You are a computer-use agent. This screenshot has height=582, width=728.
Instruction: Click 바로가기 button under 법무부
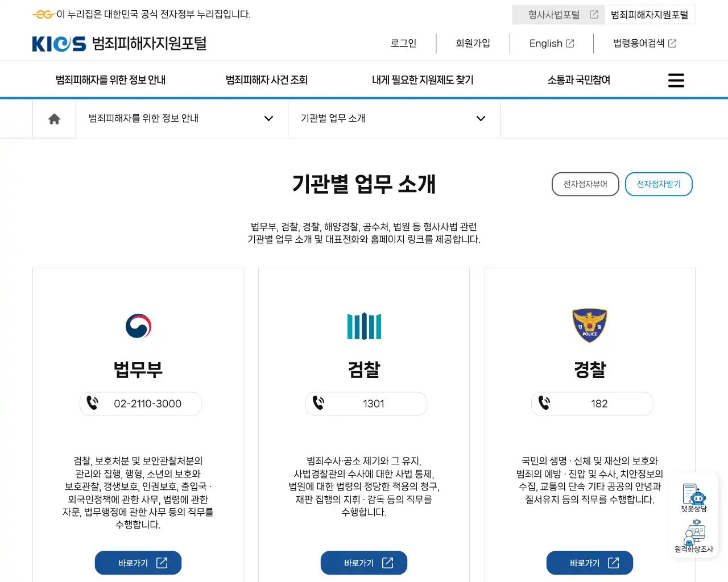point(138,563)
